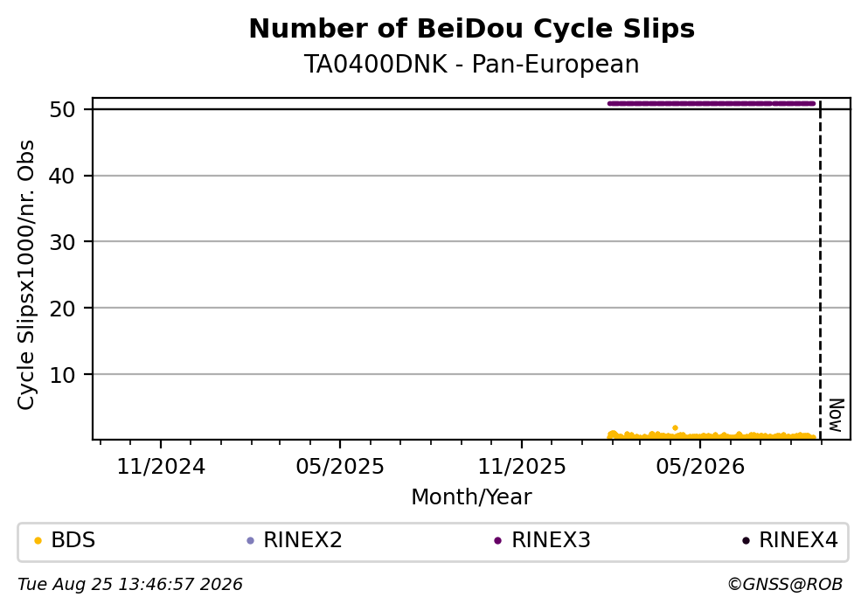Click the 11/2025 x-axis tick label
This screenshot has height=611, width=868.
522,467
